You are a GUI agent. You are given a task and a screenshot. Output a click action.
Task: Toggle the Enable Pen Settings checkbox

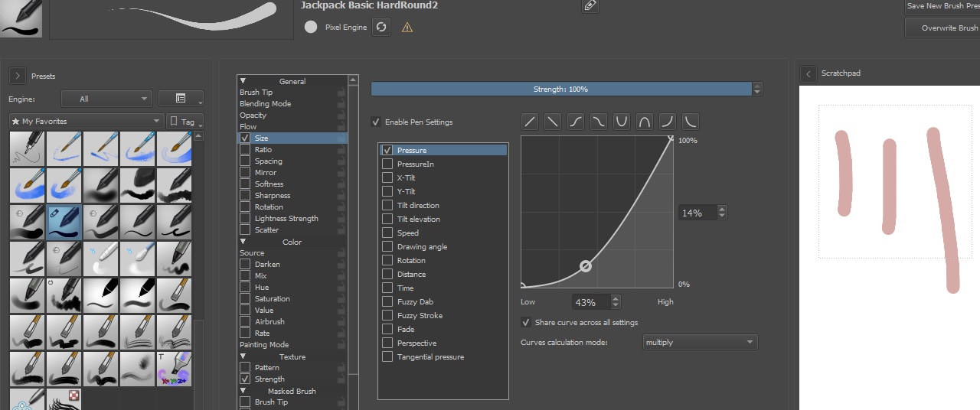coord(376,122)
